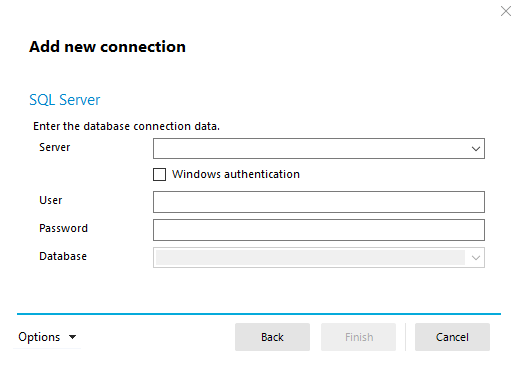Click the Server field label
The width and height of the screenshot is (518, 367).
[x=55, y=147]
